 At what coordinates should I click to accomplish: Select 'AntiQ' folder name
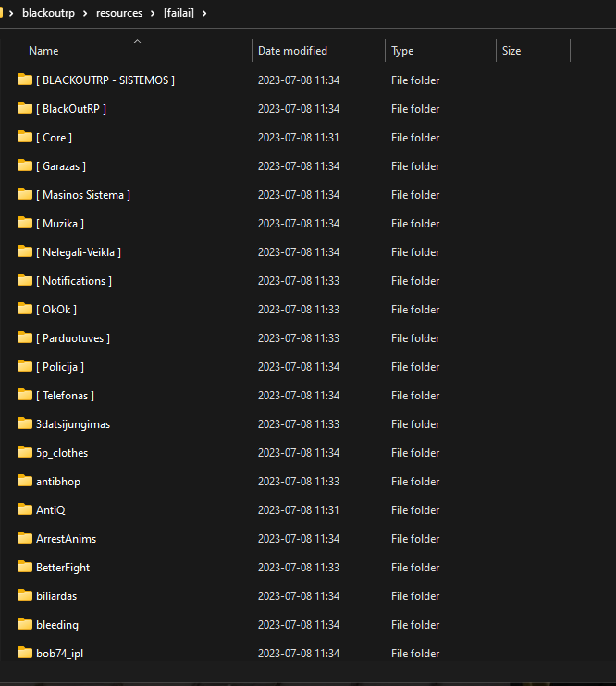[x=51, y=510]
